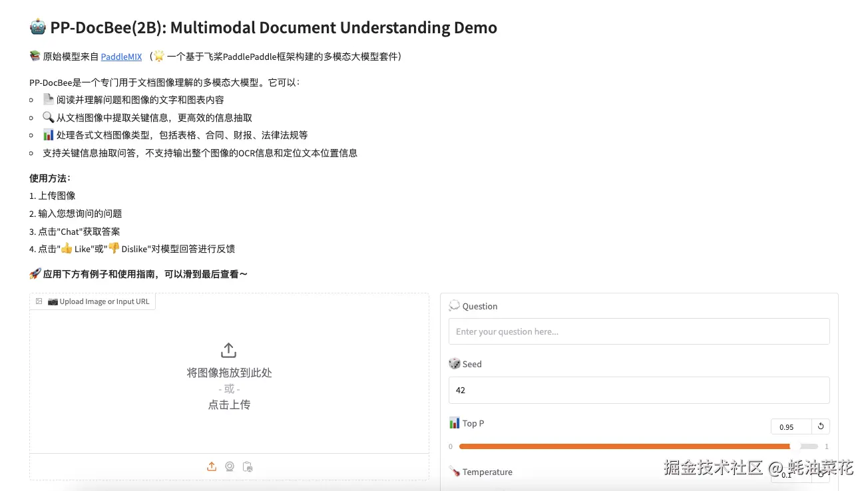Click the "使用方法：" heading
Viewport: 868px width, 491px height.
click(50, 178)
